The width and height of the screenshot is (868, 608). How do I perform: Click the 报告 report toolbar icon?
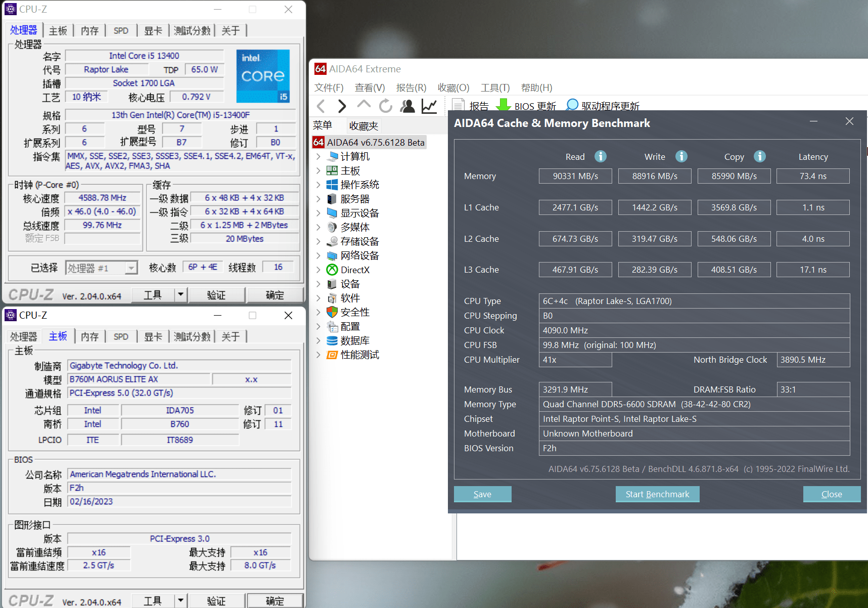click(459, 105)
